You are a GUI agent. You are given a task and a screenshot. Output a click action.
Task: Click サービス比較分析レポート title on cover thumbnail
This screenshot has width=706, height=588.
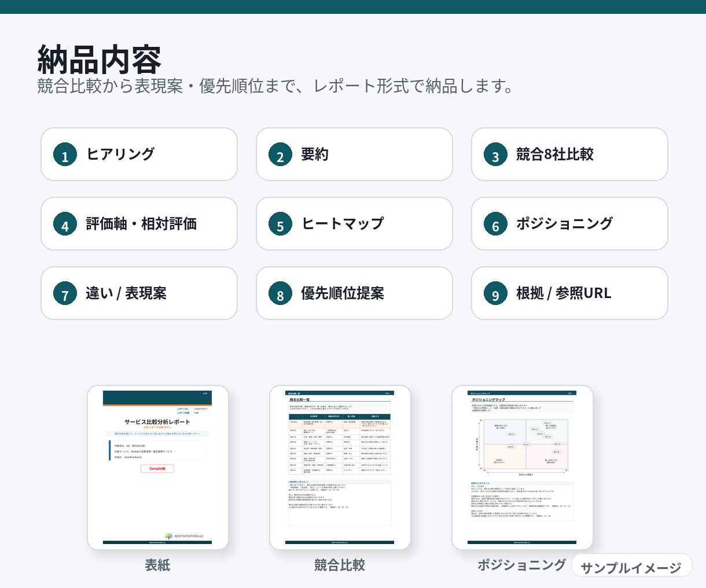click(157, 422)
